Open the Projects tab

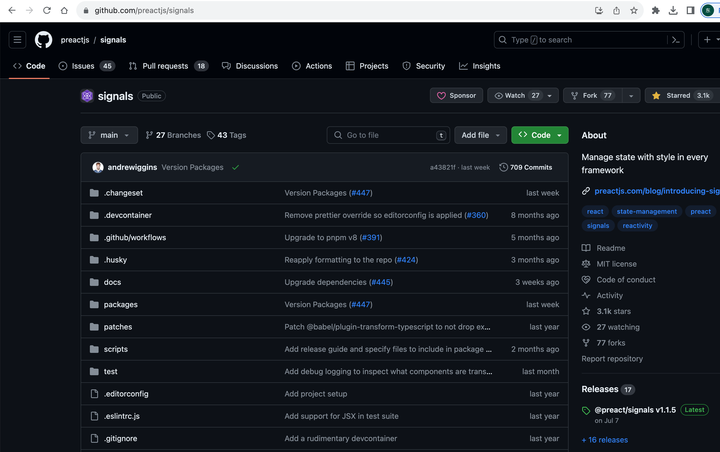click(x=367, y=66)
